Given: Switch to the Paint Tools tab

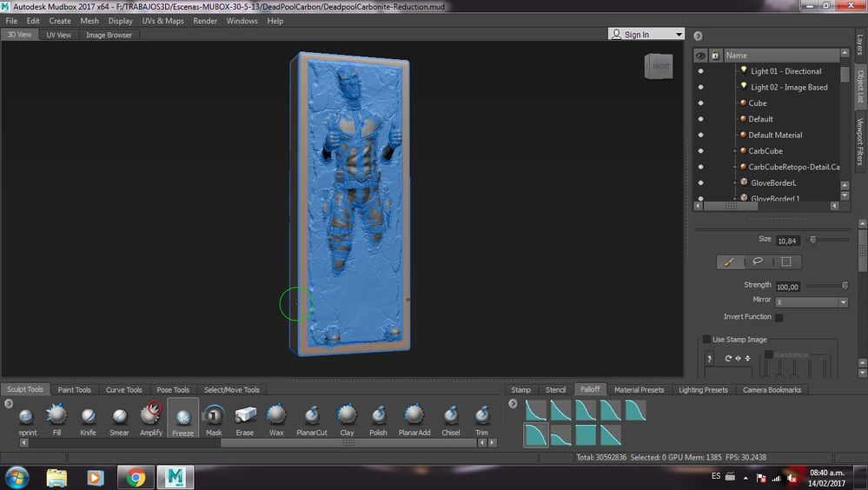Looking at the screenshot, I should pos(74,390).
